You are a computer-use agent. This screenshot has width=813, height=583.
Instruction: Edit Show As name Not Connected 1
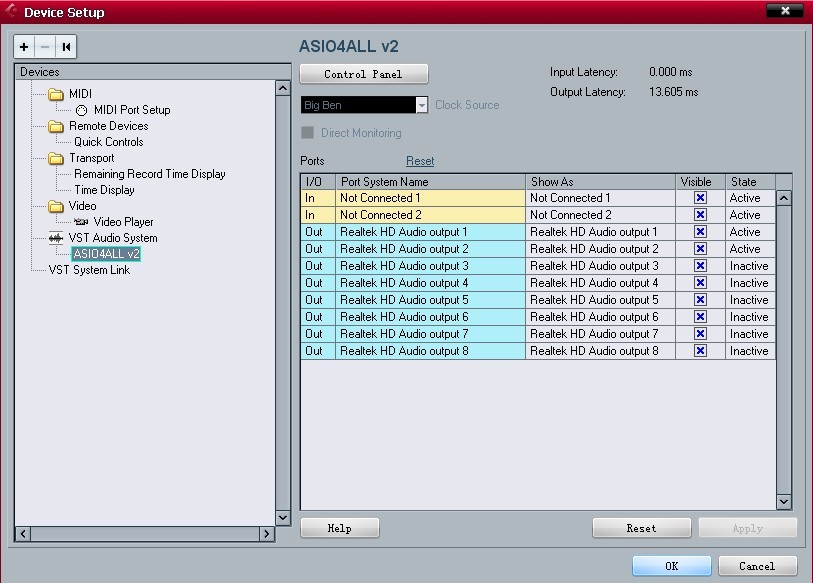click(600, 198)
